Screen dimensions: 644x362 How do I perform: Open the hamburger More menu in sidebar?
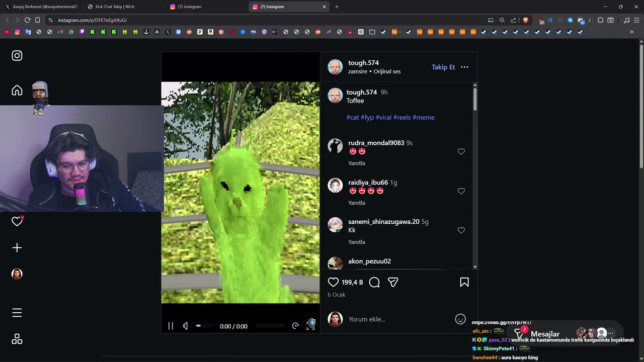tap(17, 313)
